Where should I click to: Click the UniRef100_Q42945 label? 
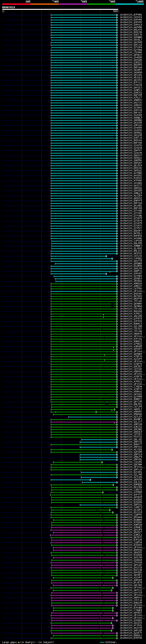131,42
